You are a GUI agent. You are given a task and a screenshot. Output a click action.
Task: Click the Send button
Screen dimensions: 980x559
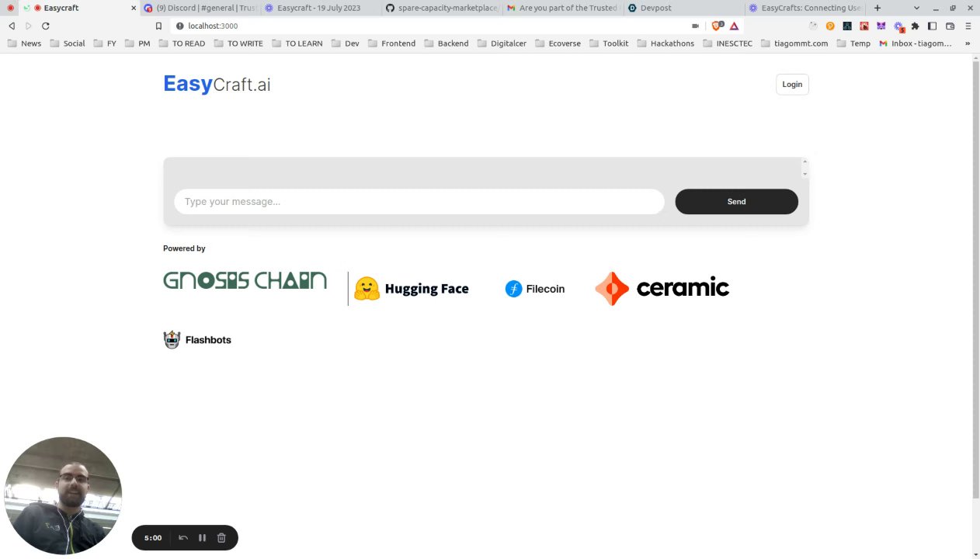(736, 202)
